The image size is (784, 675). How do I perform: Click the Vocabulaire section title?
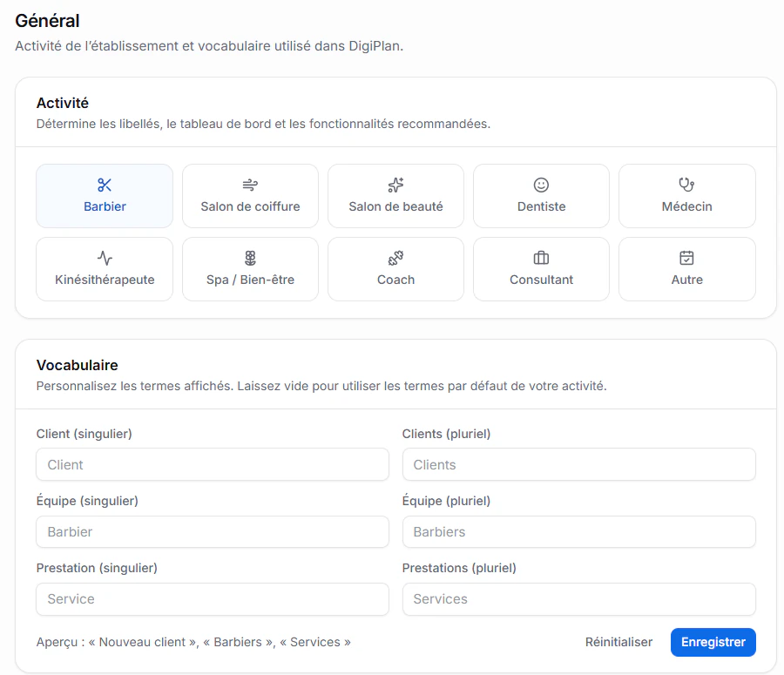pos(77,365)
